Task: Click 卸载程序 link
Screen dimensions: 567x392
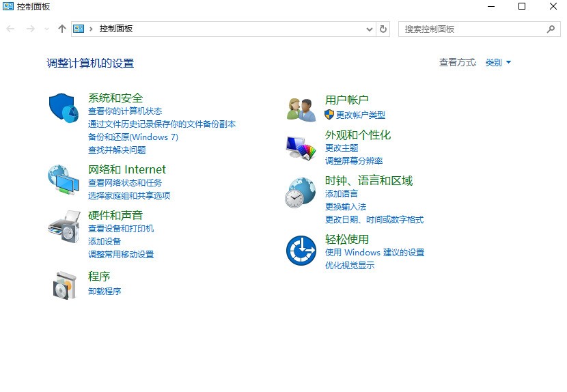Action: point(104,292)
